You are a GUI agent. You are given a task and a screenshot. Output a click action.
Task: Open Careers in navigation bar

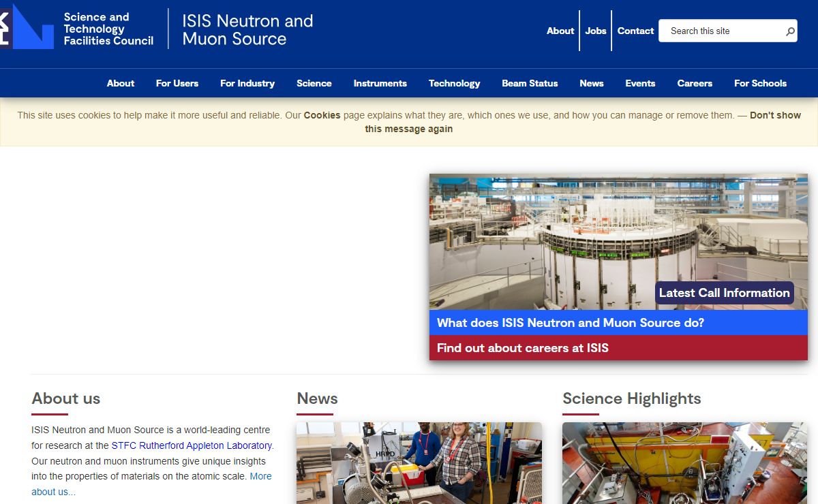point(695,83)
